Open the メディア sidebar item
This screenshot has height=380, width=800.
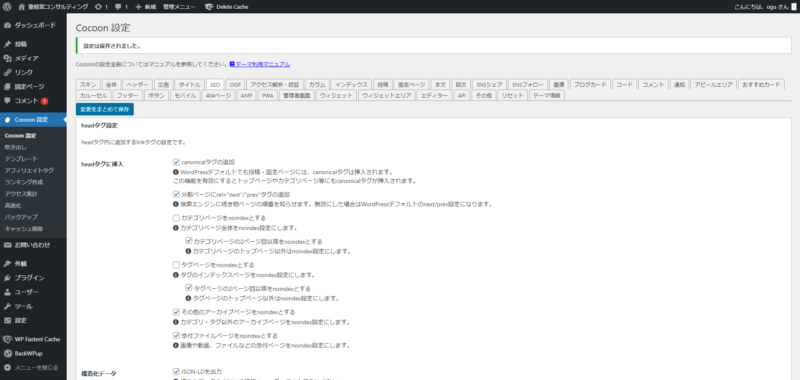33,58
